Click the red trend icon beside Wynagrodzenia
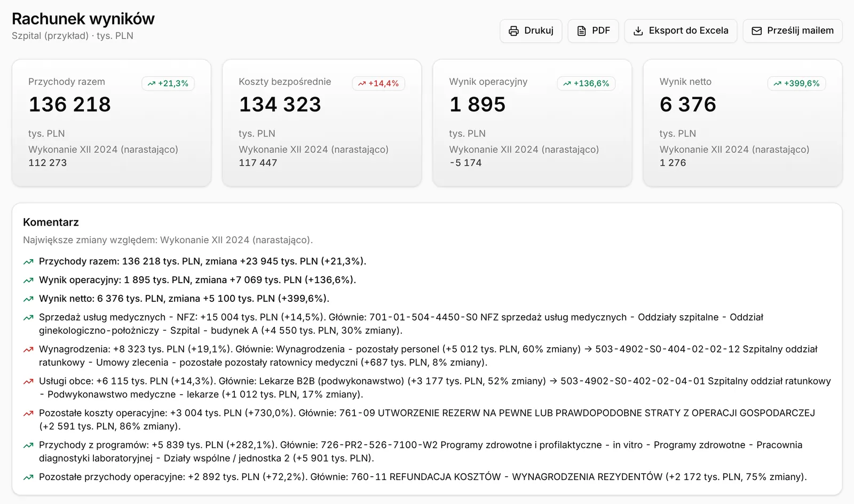The width and height of the screenshot is (854, 504). click(x=28, y=349)
